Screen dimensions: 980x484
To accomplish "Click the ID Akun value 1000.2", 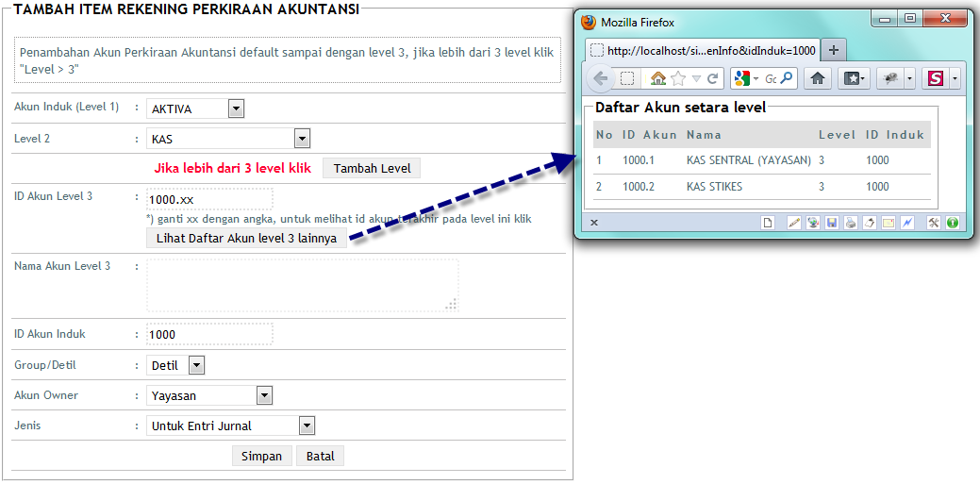I will tap(639, 187).
